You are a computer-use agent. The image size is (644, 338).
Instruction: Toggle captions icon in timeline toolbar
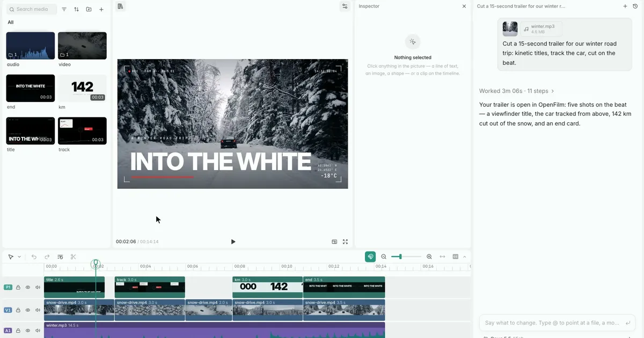click(456, 257)
